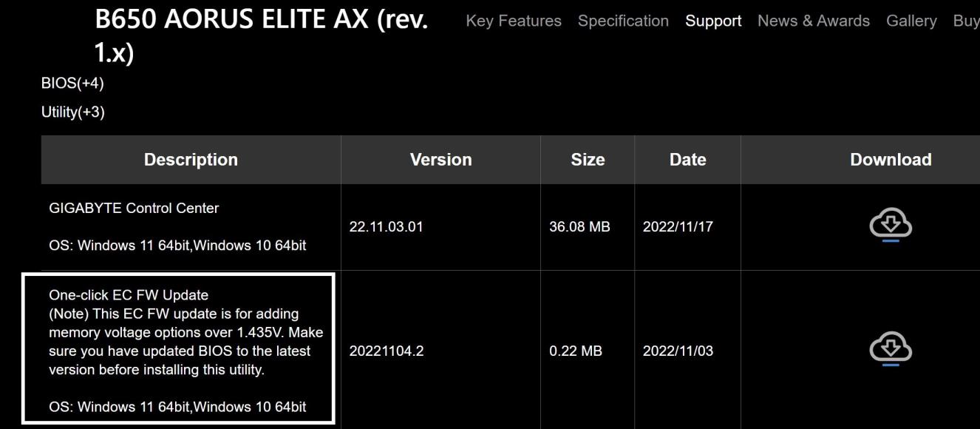
Task: Click version number 22.11.03.01
Action: [386, 227]
